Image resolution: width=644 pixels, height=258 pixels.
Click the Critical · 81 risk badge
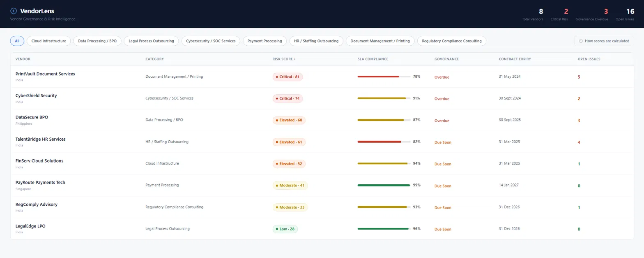(287, 77)
